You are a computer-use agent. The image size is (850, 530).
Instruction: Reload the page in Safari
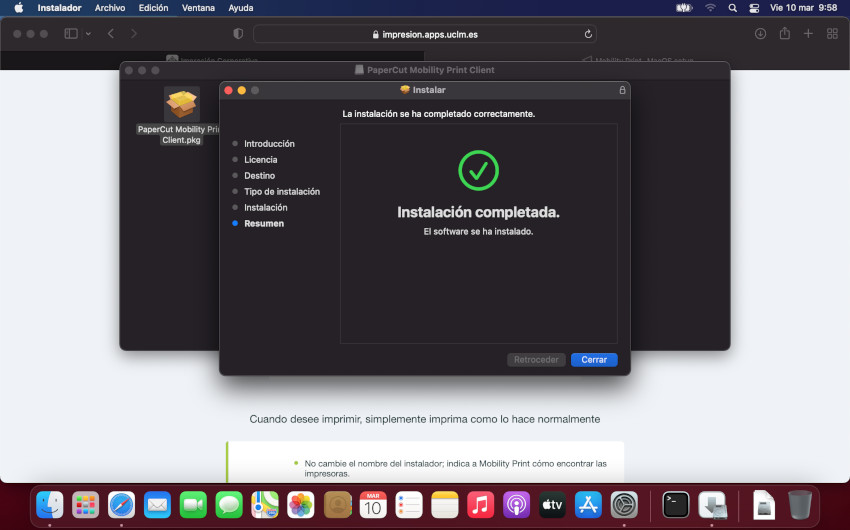click(x=588, y=34)
